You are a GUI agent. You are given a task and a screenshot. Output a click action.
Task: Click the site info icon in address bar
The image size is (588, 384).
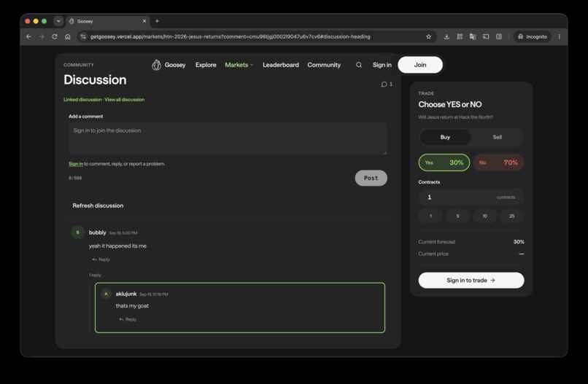click(x=83, y=36)
